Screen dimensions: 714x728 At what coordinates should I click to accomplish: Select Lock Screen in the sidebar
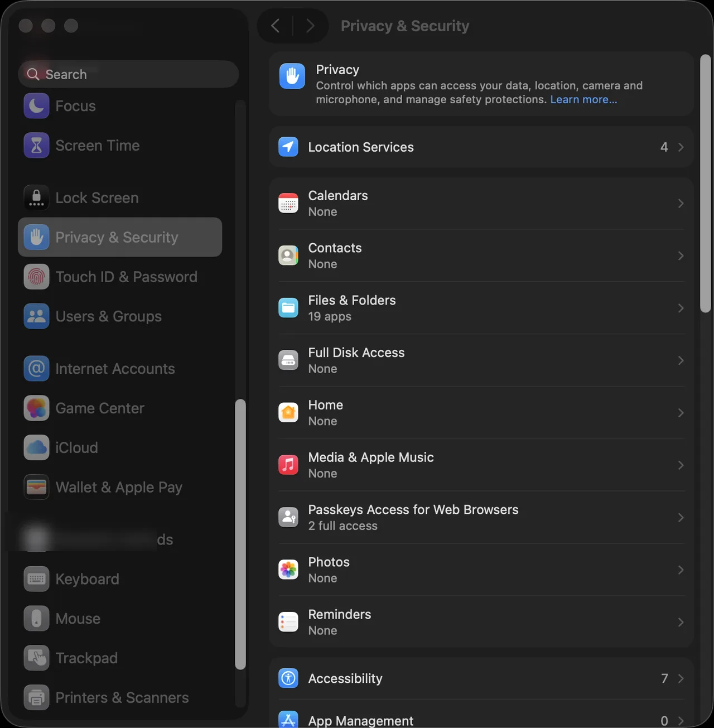[120, 198]
